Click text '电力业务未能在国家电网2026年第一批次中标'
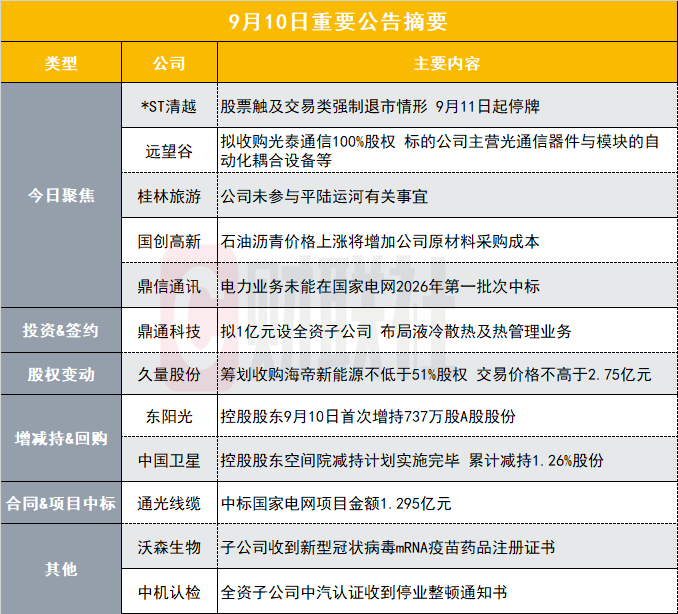Viewport: 678px width, 614px height. pos(380,286)
